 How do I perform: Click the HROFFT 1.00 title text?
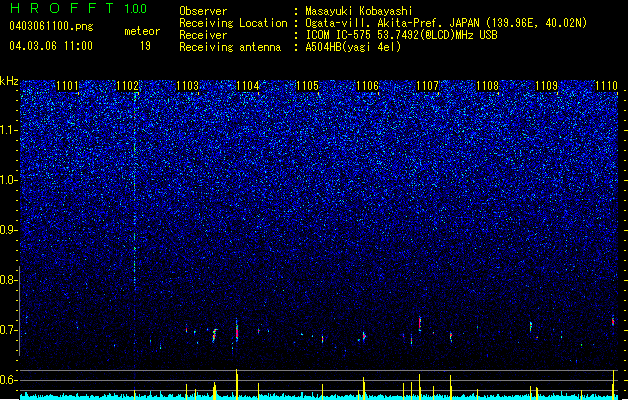78,8
